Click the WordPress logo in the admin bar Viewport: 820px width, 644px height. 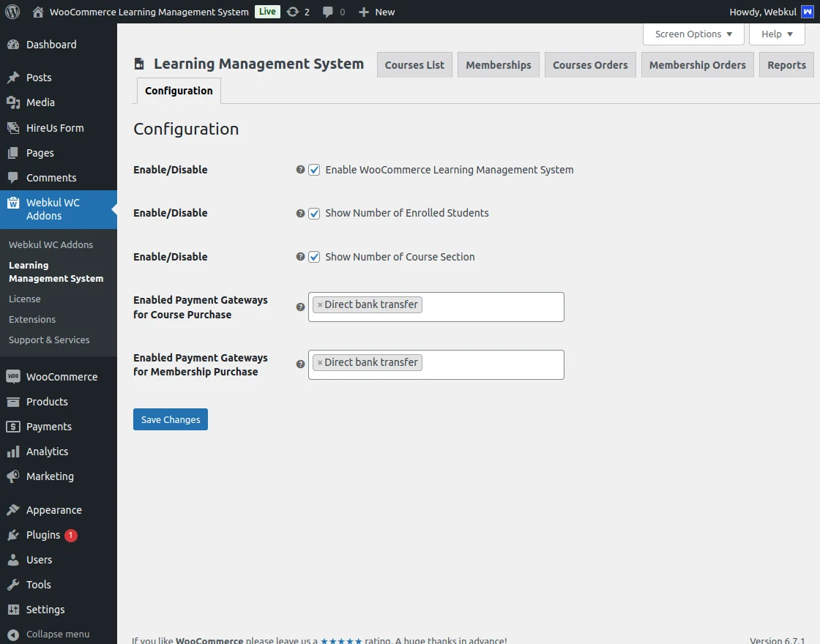point(12,11)
